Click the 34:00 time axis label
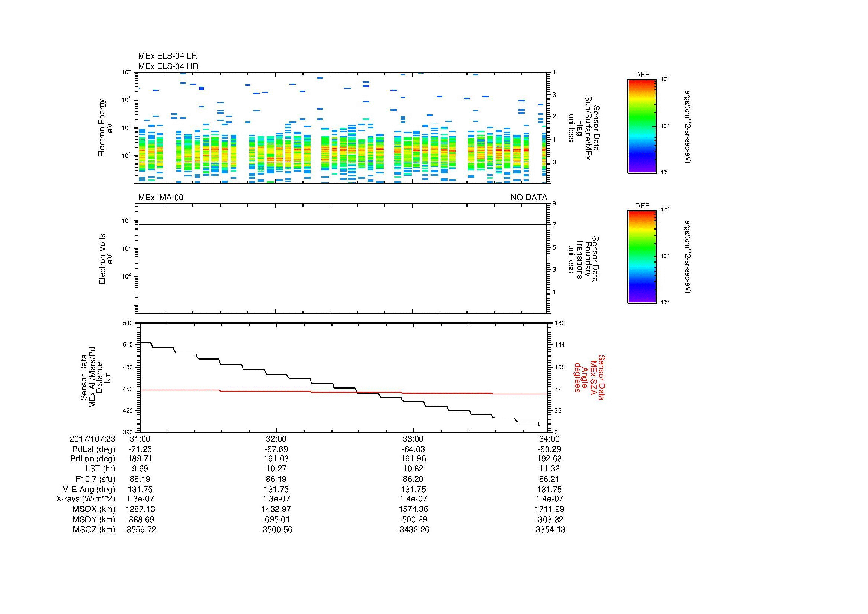Image resolution: width=868 pixels, height=614 pixels. (x=549, y=439)
